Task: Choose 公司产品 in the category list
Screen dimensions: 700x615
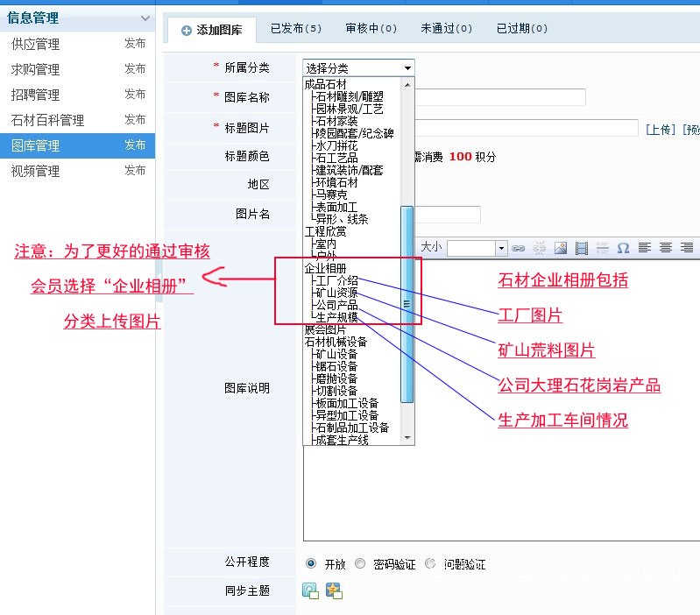Action: pyautogui.click(x=336, y=305)
